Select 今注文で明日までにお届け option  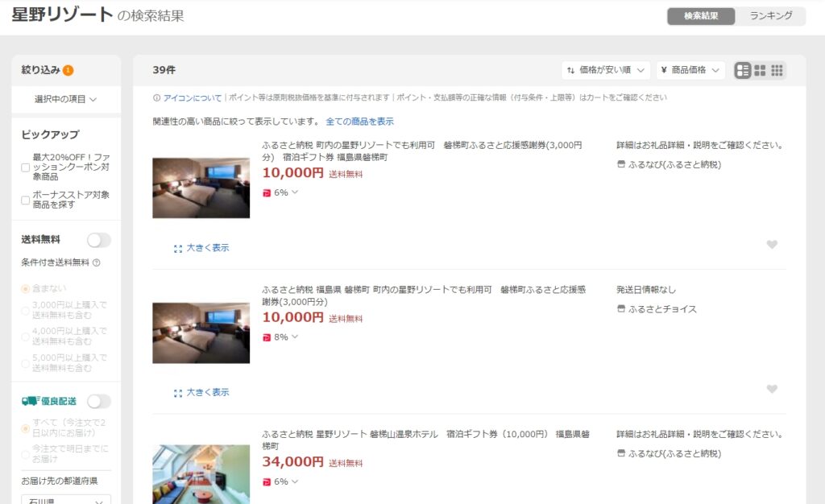25,454
